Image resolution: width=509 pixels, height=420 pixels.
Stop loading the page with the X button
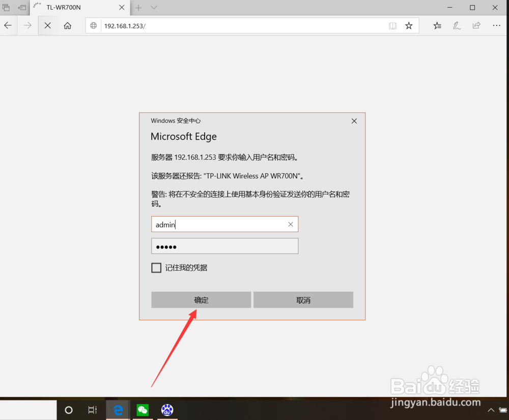click(x=48, y=25)
